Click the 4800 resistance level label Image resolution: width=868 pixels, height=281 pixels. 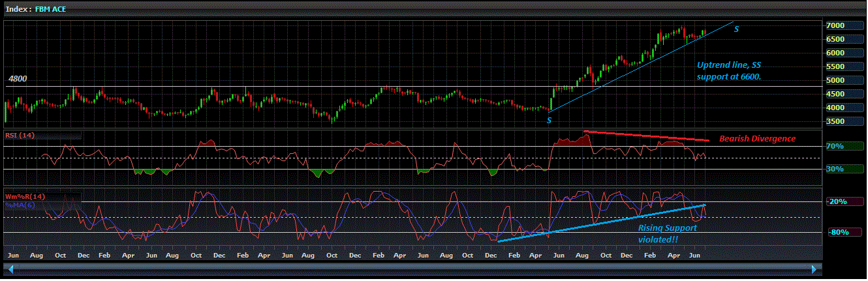tap(17, 80)
